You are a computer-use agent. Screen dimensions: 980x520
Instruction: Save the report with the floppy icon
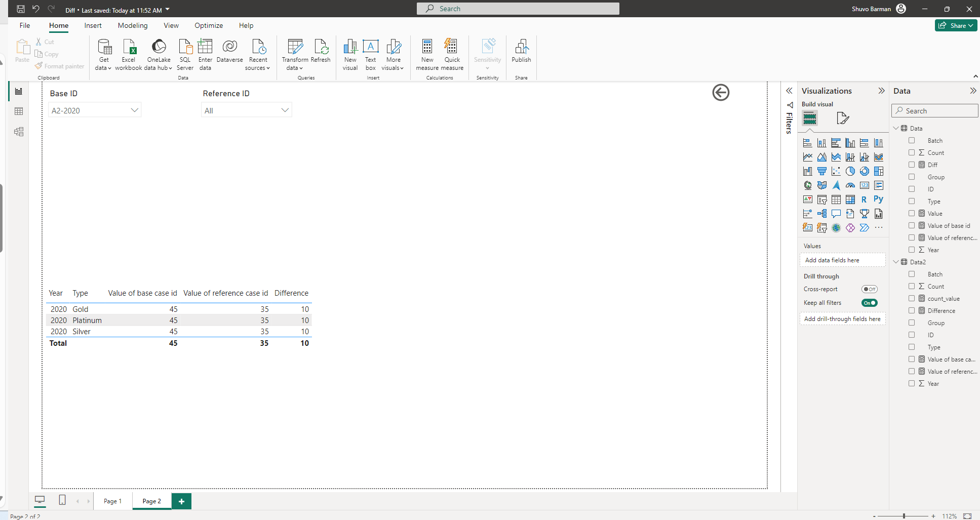point(21,9)
